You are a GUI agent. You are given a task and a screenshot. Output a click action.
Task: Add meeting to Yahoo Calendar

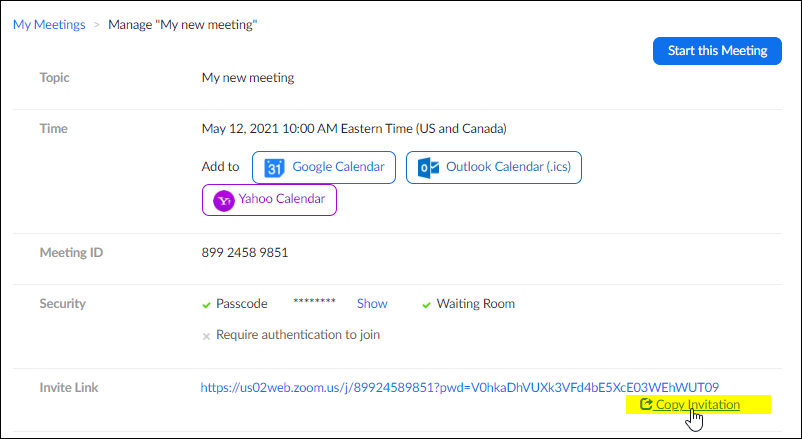(x=269, y=200)
